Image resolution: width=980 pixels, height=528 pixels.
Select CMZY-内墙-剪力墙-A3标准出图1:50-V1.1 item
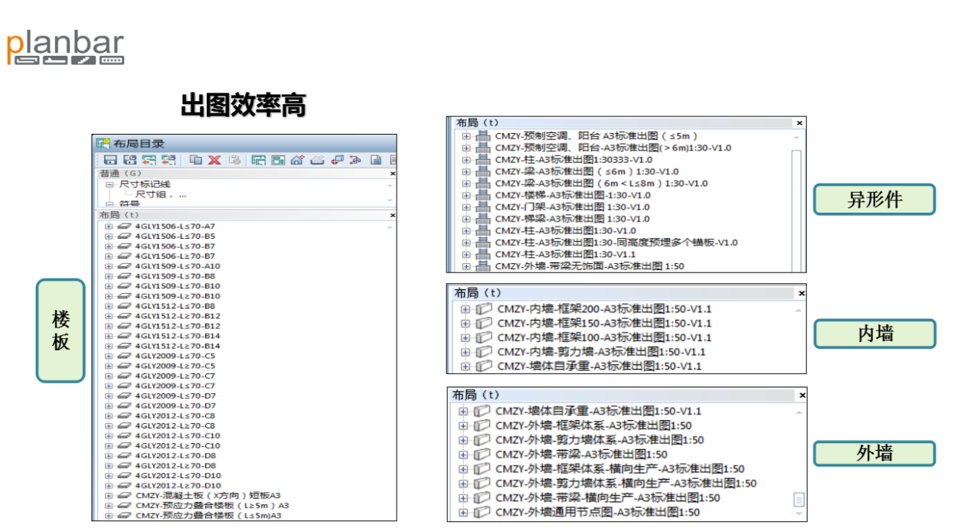pyautogui.click(x=601, y=352)
